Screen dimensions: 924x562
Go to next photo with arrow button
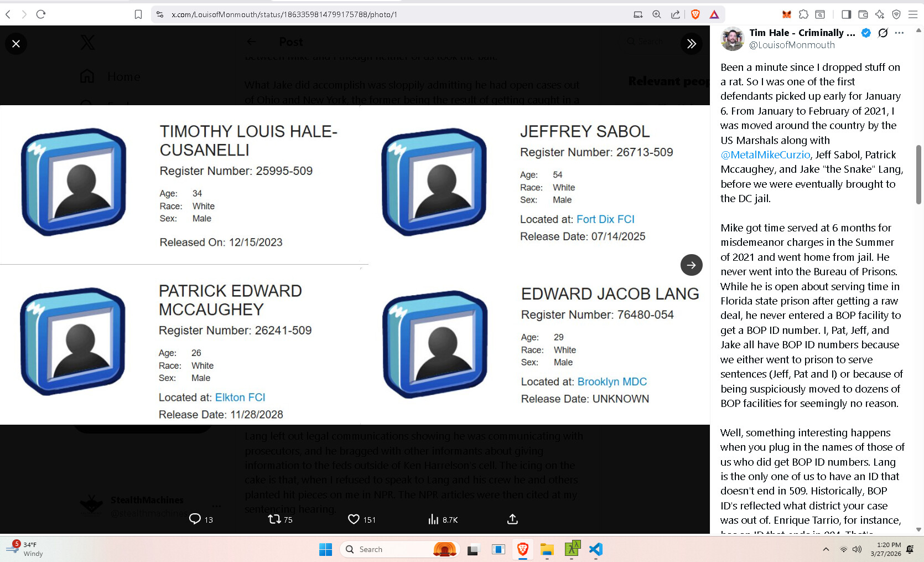[x=691, y=265]
